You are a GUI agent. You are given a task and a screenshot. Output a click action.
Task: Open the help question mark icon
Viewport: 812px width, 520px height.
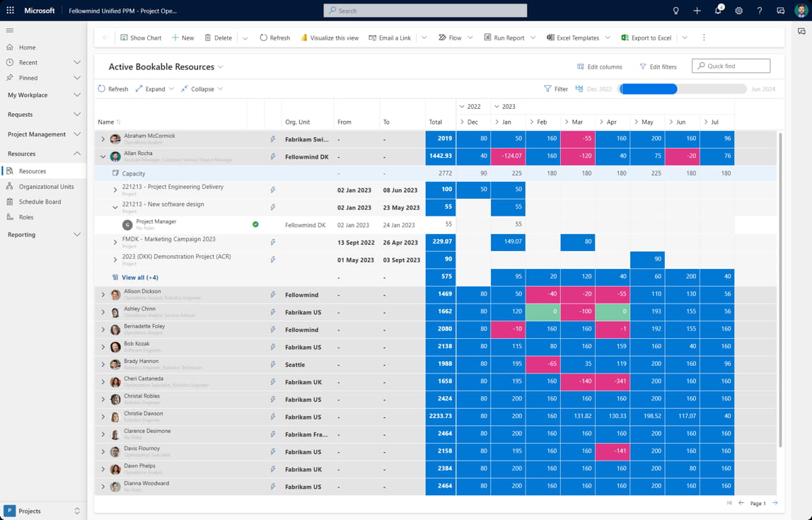click(760, 11)
